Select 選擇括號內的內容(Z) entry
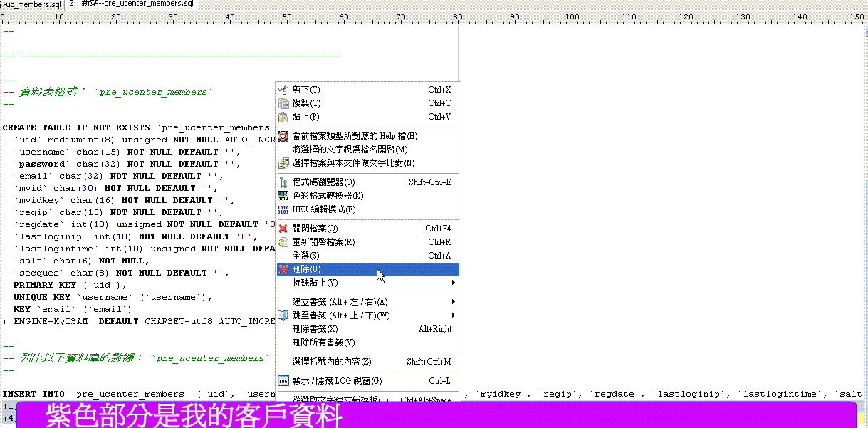The image size is (868, 428). [x=367, y=362]
